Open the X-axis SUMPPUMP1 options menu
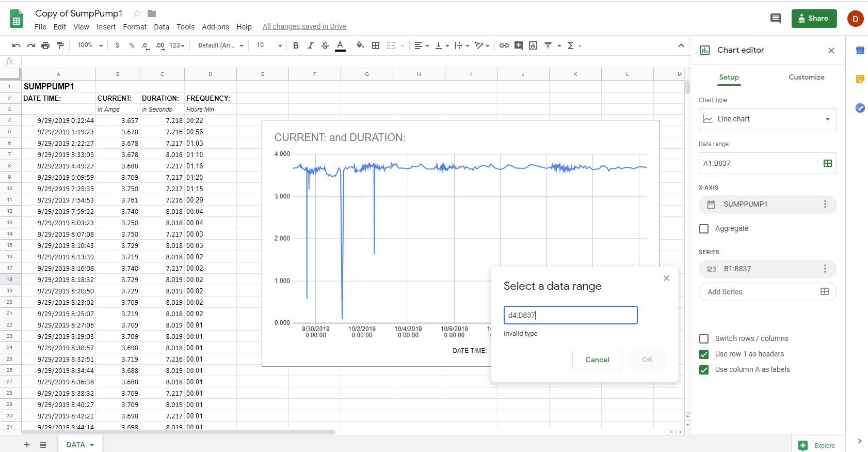The width and height of the screenshot is (868, 452). [x=825, y=205]
